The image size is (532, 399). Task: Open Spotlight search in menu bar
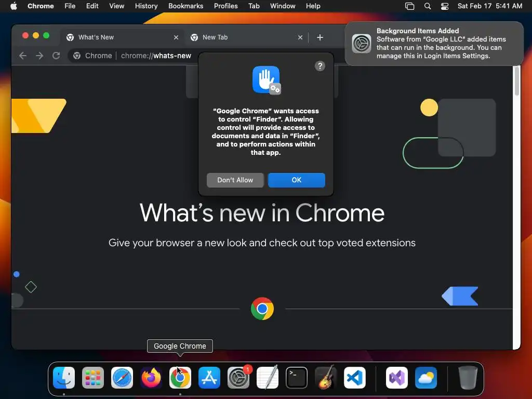click(428, 6)
